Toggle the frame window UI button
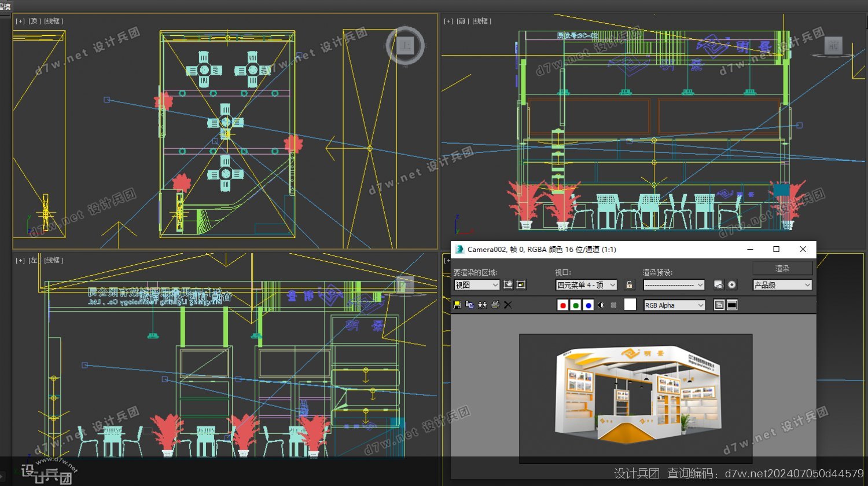Viewport: 868px width, 486px height. (x=732, y=305)
